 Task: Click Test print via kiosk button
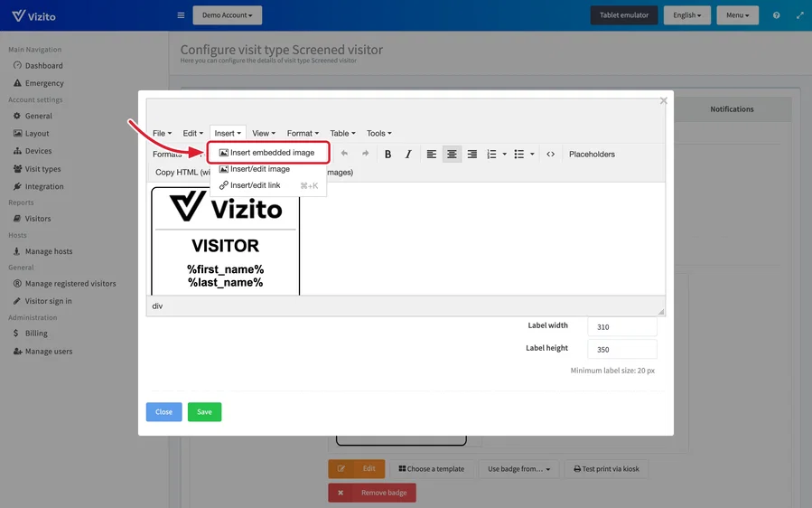click(x=606, y=468)
